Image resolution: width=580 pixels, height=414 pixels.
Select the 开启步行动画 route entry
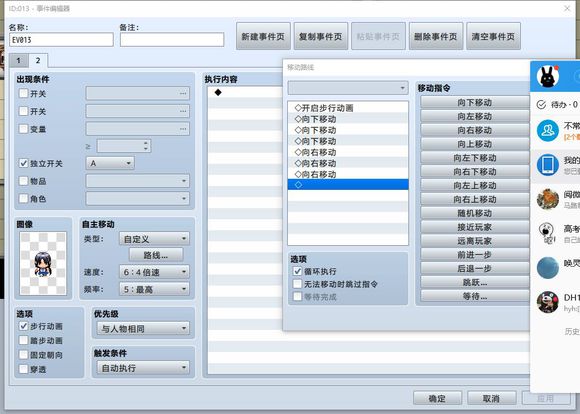pyautogui.click(x=348, y=108)
